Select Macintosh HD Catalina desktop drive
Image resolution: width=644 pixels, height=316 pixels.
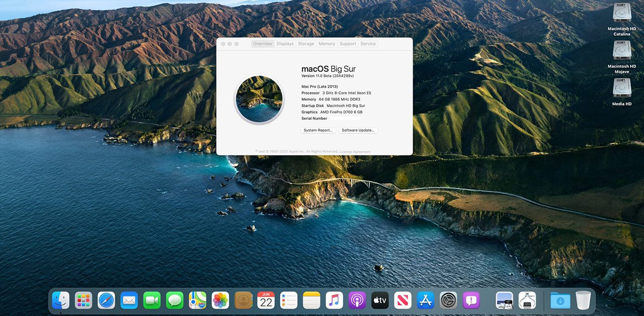click(x=622, y=20)
